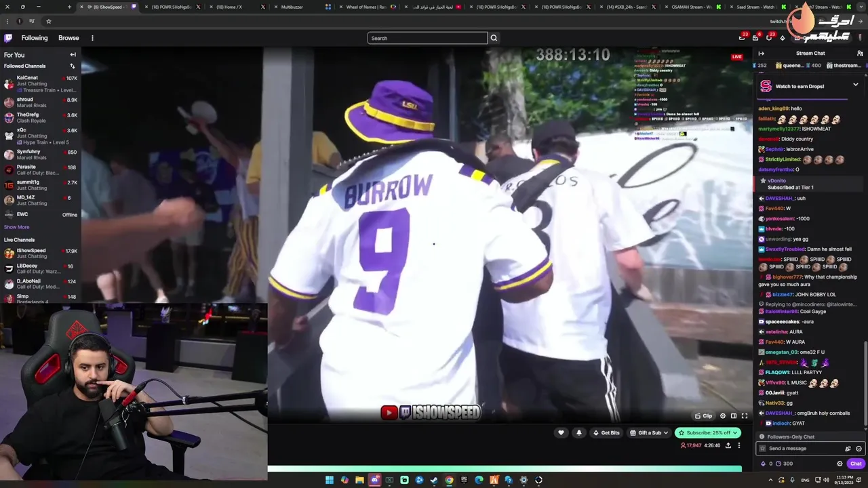Image resolution: width=868 pixels, height=488 pixels.
Task: Show hidden system tray icons
Action: tap(770, 480)
